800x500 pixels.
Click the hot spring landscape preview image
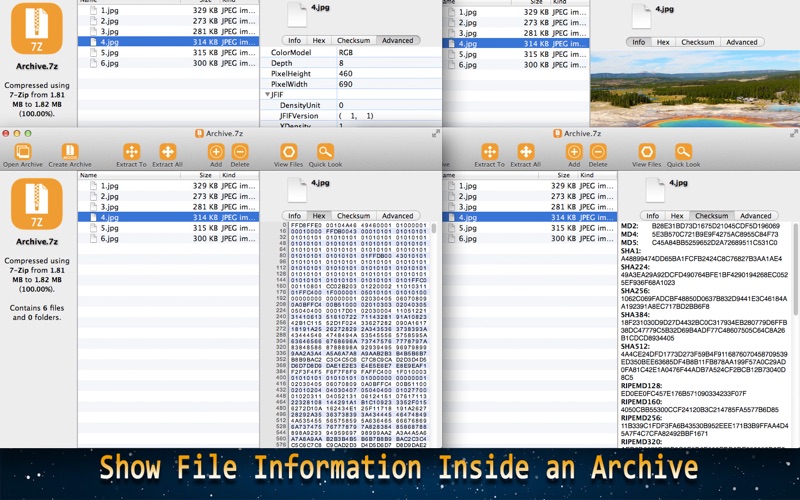695,88
